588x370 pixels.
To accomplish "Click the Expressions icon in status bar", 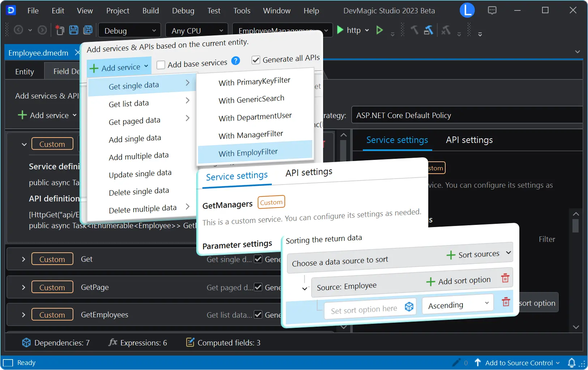I will pos(112,342).
